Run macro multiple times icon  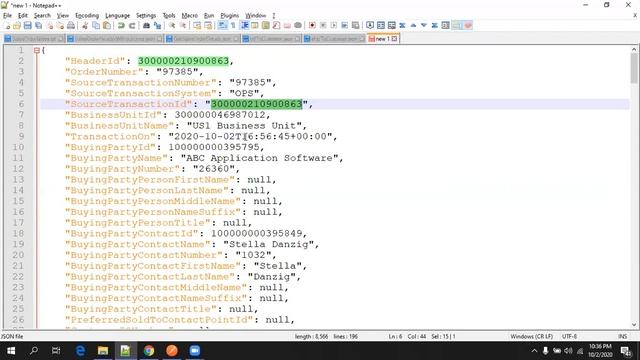(344, 25)
